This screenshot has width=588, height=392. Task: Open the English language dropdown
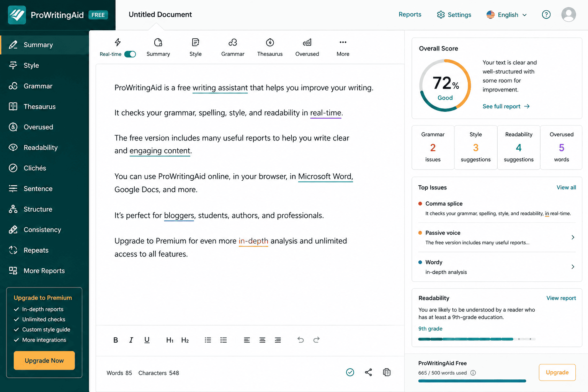[507, 15]
